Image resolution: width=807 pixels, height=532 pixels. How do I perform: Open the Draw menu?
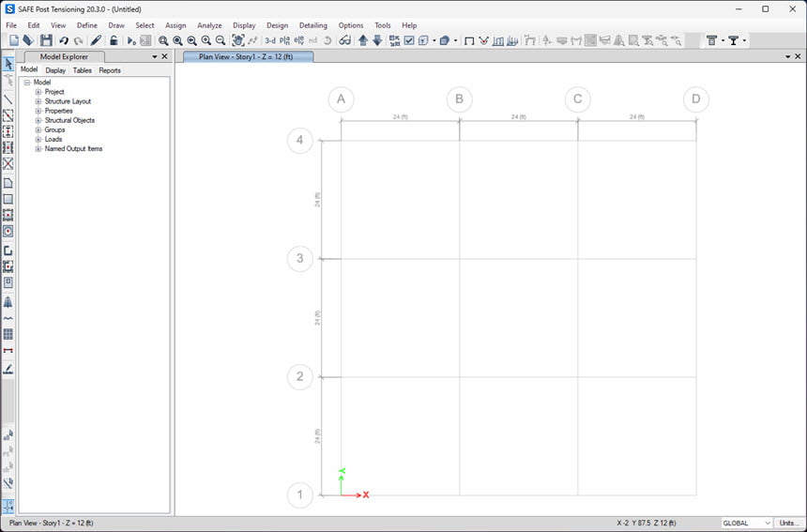(116, 25)
